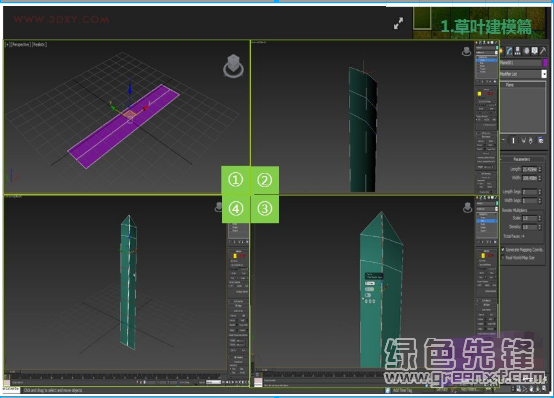
Task: Open the Motion command panel tab
Action: (x=526, y=51)
